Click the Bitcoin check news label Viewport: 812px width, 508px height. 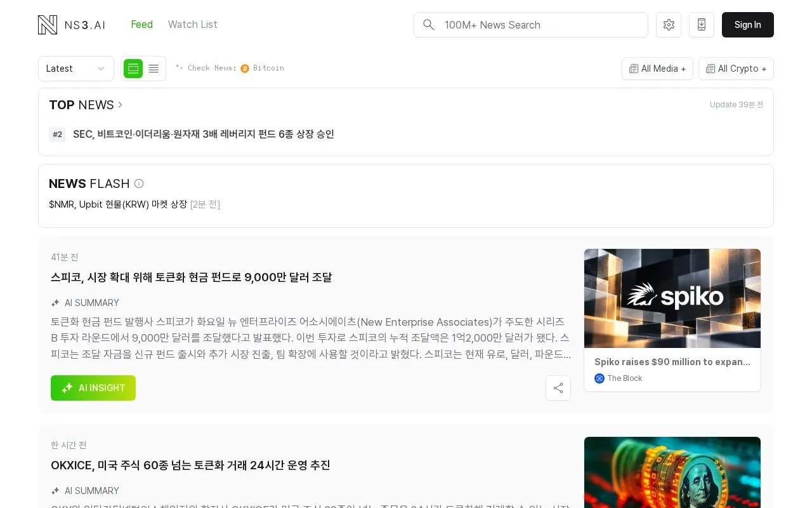tap(268, 68)
